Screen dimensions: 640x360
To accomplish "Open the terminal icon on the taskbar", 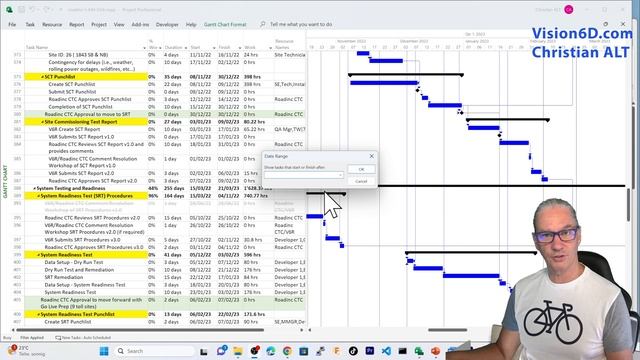I will pos(402,351).
